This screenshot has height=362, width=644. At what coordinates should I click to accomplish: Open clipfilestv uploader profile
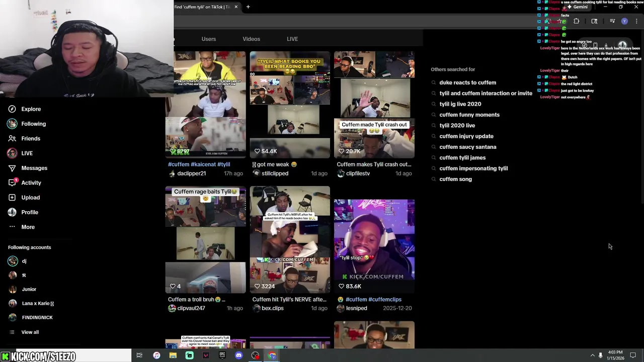coord(358,173)
